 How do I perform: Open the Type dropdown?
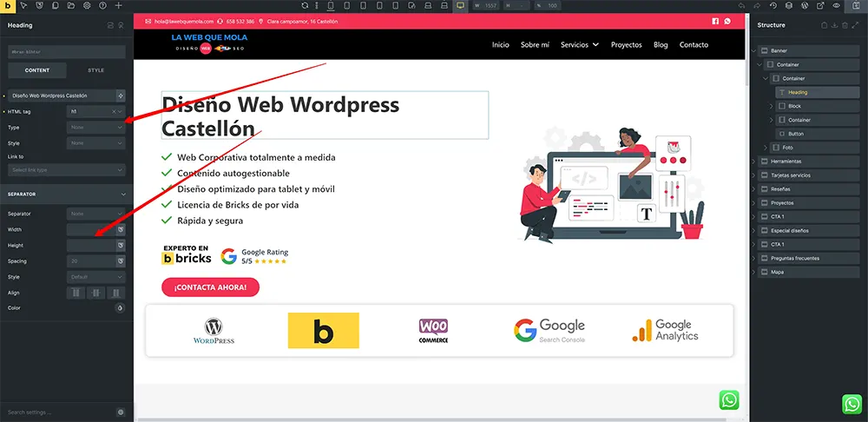pos(96,128)
